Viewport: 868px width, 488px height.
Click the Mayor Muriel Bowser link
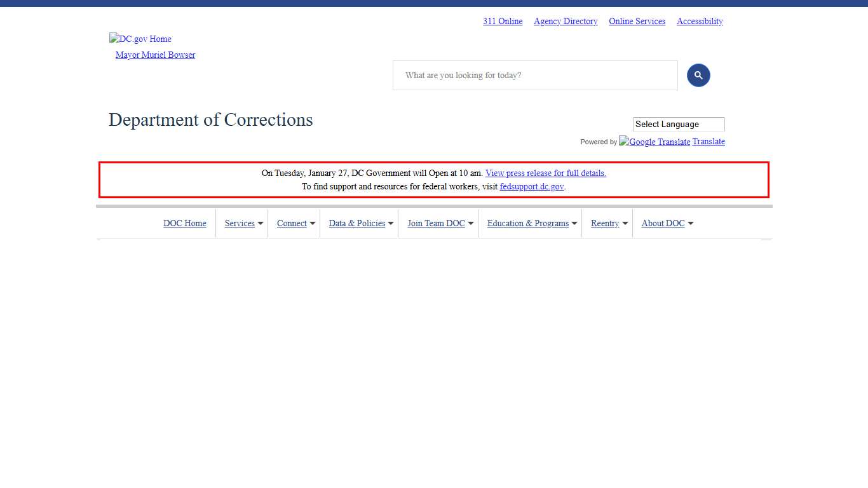(x=155, y=55)
